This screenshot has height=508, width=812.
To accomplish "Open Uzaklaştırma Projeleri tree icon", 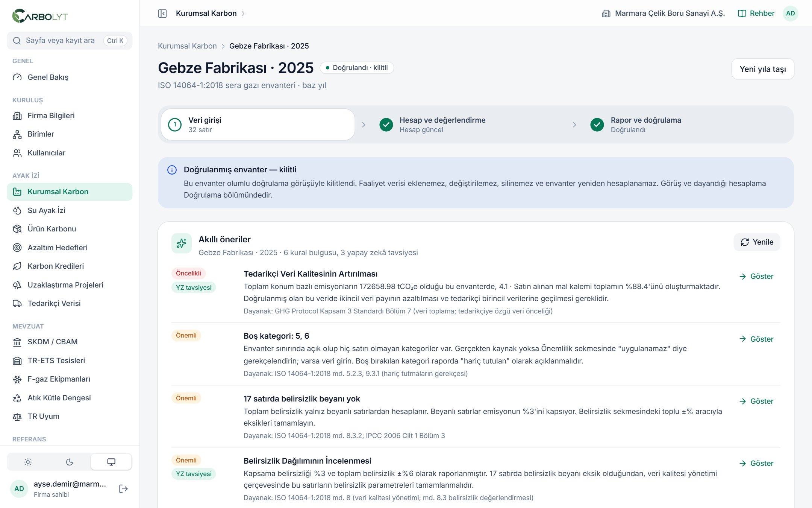I will [17, 285].
